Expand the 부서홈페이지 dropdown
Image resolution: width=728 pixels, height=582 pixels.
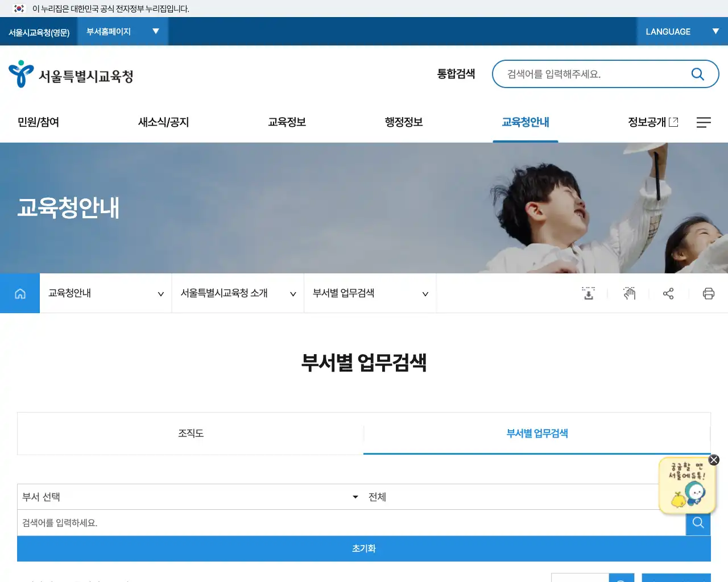point(122,31)
